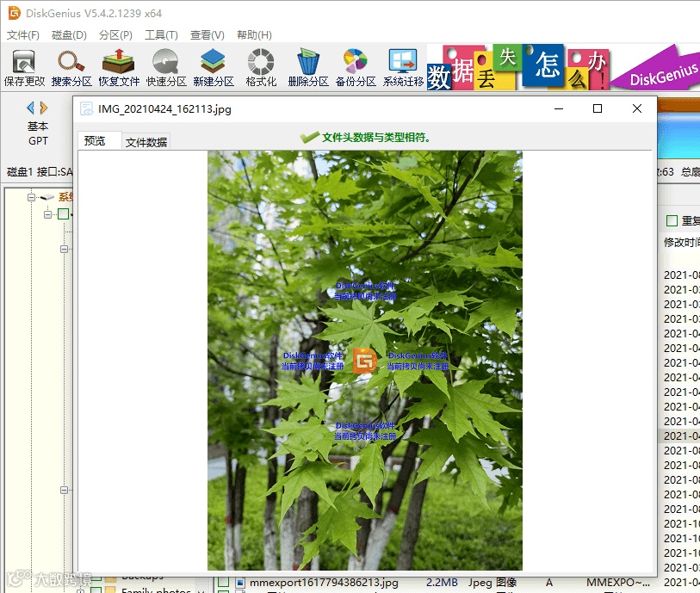Image resolution: width=700 pixels, height=593 pixels.
Task: Click the MMEXPO~ short name cell
Action: coord(618,583)
